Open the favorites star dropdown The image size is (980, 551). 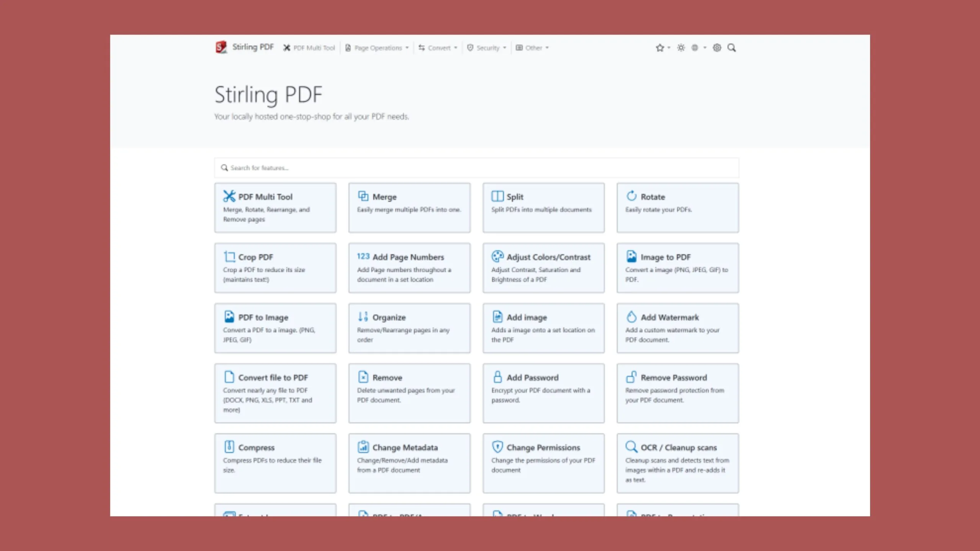663,48
